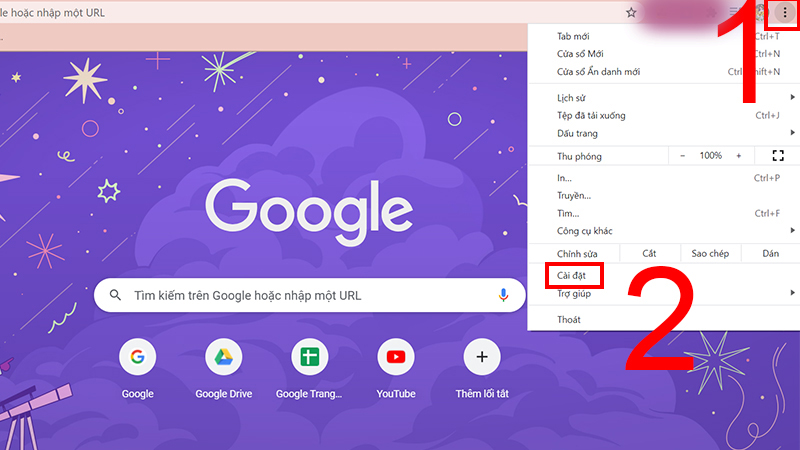This screenshot has width=800, height=450.
Task: Click the Sao chép button
Action: [x=710, y=254]
